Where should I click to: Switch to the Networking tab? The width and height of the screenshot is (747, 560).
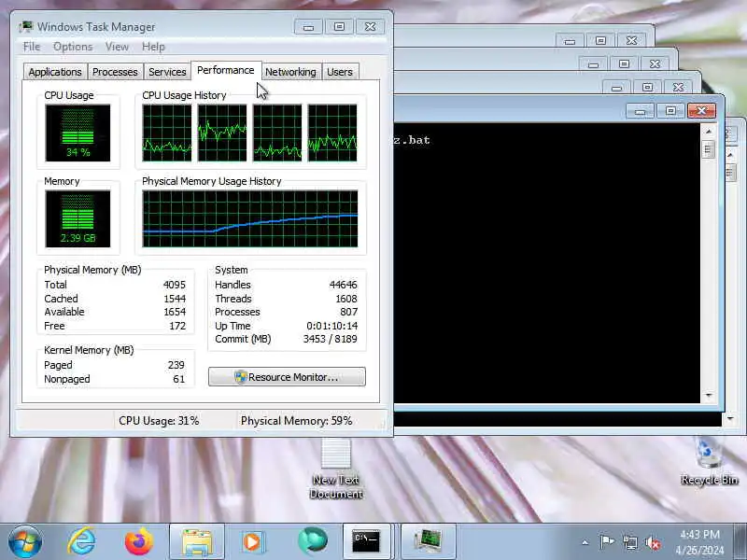(x=290, y=72)
